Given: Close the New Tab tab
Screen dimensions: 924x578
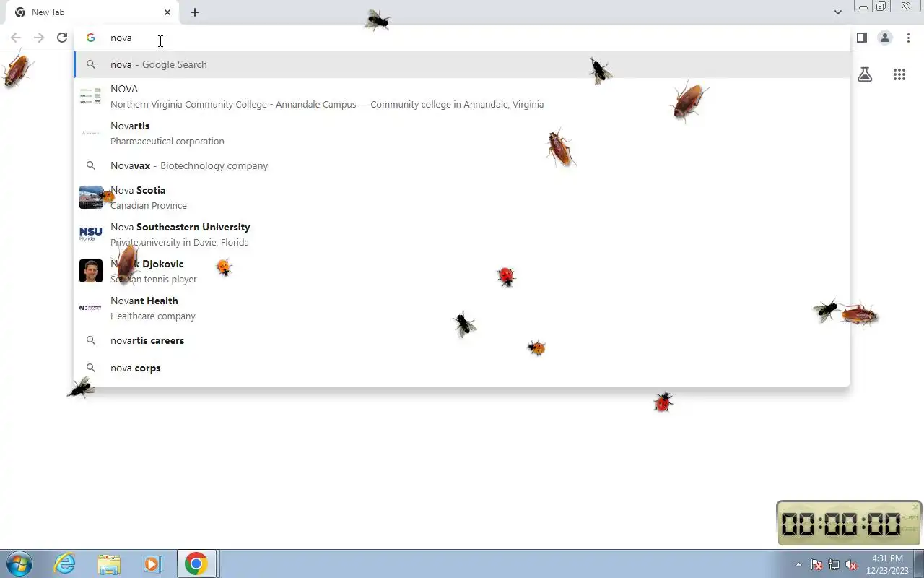Looking at the screenshot, I should (167, 12).
